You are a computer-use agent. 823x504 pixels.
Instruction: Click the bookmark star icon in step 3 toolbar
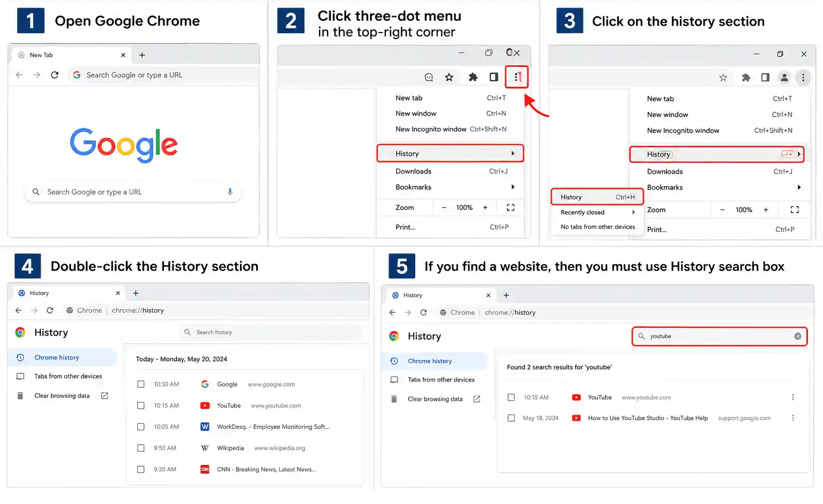click(x=723, y=78)
